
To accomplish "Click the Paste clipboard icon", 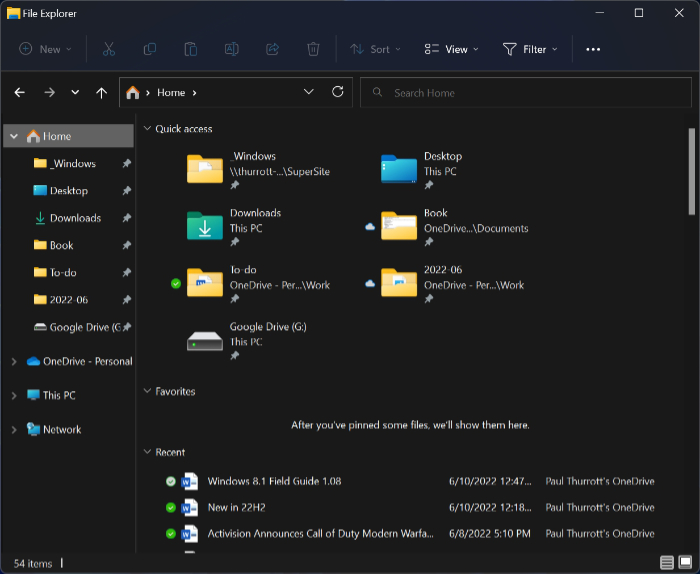I will [190, 49].
